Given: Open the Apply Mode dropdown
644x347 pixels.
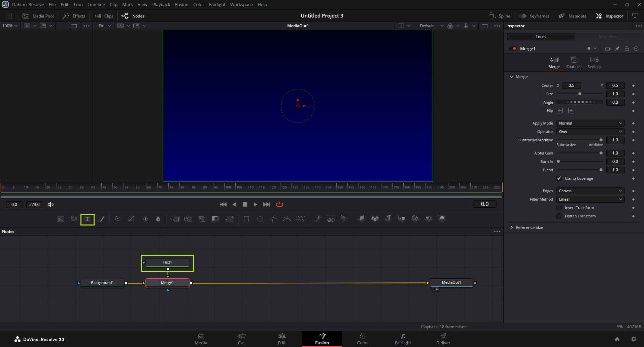Looking at the screenshot, I should tap(590, 123).
